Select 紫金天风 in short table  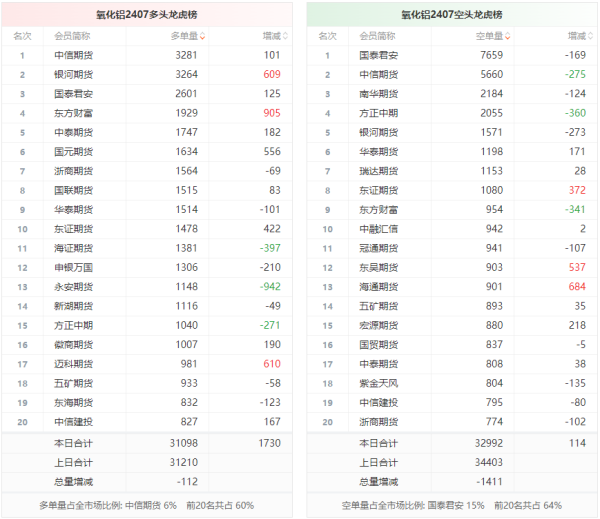378,384
